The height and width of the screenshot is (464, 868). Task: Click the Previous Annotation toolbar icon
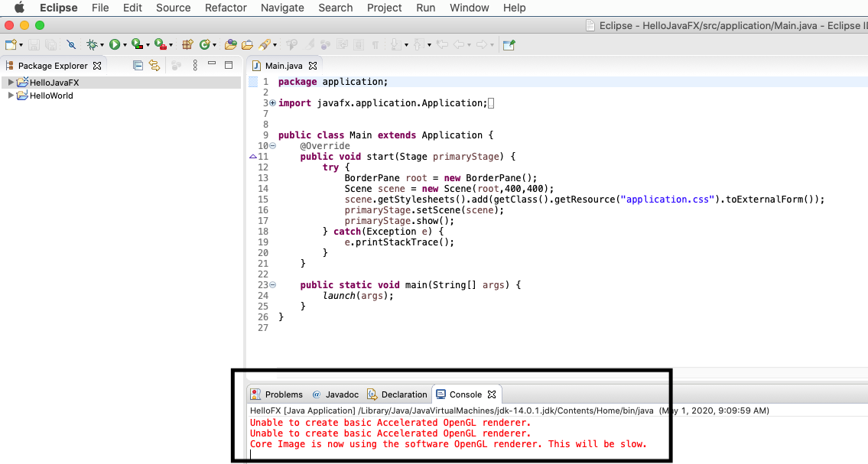(418, 45)
